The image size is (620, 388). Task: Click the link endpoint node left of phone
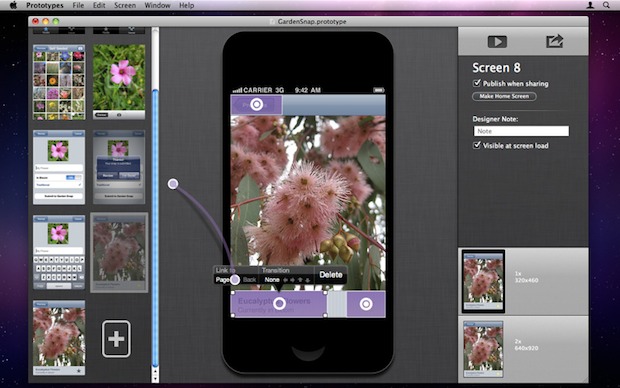(x=173, y=184)
